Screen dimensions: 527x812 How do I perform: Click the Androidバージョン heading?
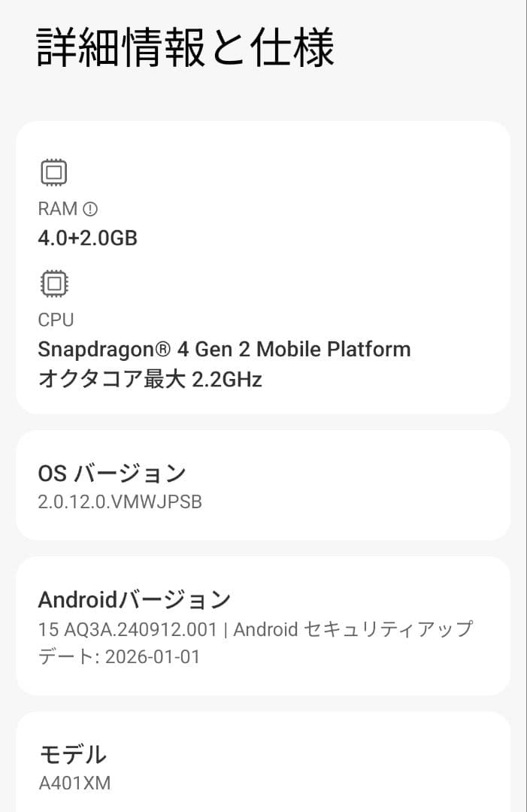tap(135, 599)
